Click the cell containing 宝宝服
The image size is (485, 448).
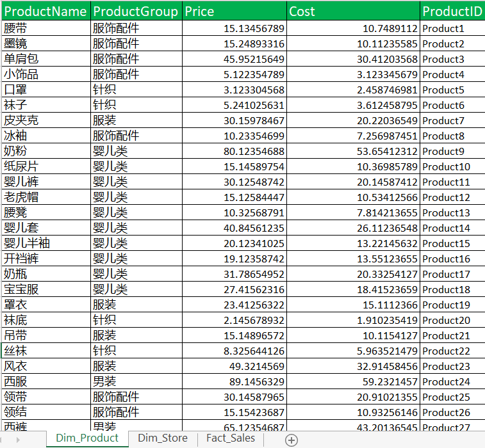point(46,289)
